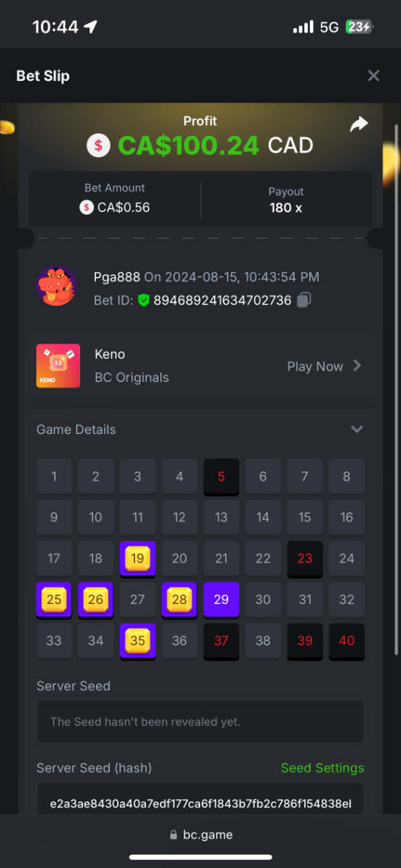
Task: Tap the share arrow icon
Action: [359, 124]
